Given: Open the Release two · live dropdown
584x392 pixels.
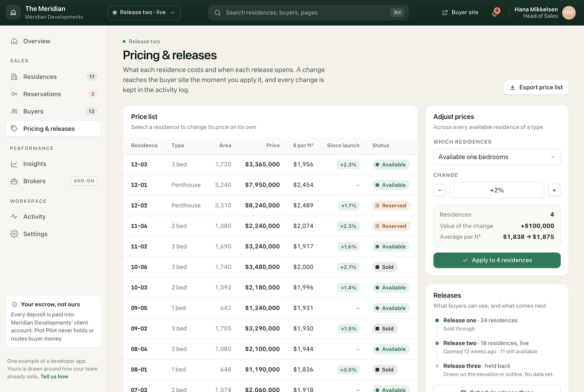Looking at the screenshot, I should coord(144,13).
